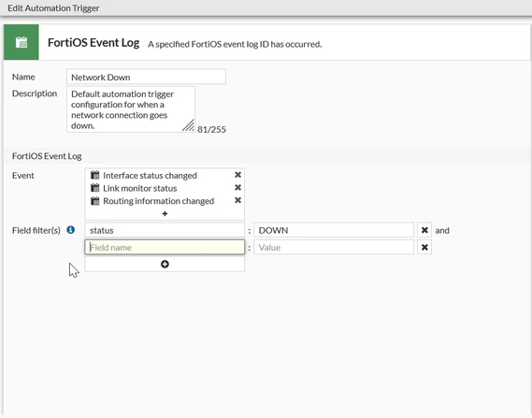
Task: Click the status field name box
Action: pos(165,230)
